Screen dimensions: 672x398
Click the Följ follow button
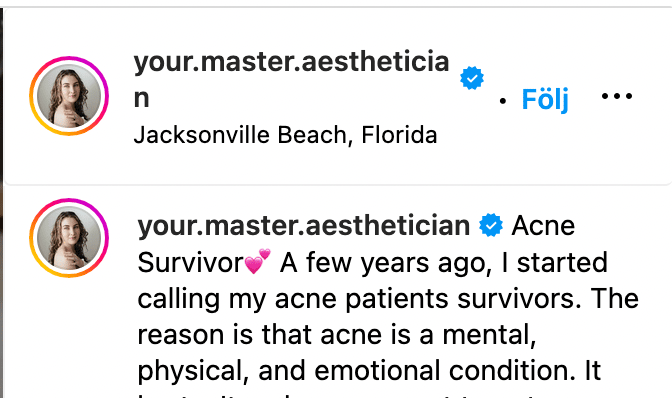click(x=545, y=99)
